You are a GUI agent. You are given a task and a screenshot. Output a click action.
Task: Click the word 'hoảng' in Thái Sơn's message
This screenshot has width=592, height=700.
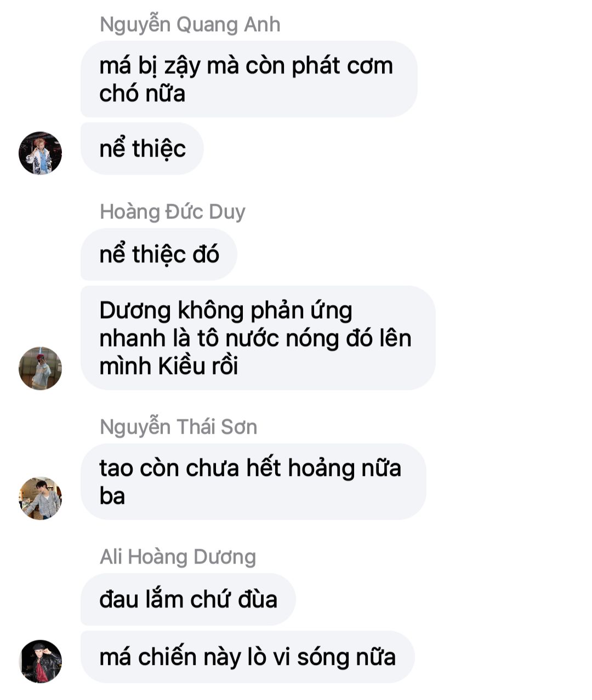click(x=321, y=468)
